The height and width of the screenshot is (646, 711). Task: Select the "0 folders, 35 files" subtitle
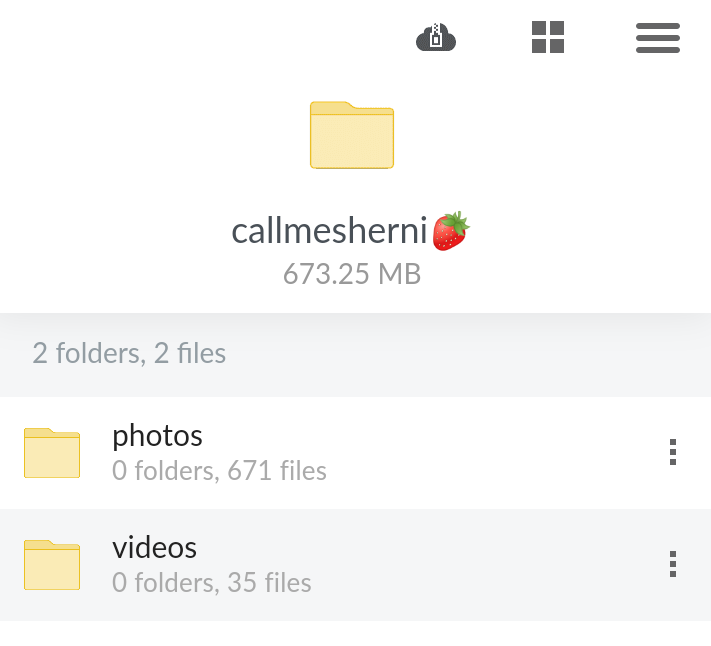(212, 583)
